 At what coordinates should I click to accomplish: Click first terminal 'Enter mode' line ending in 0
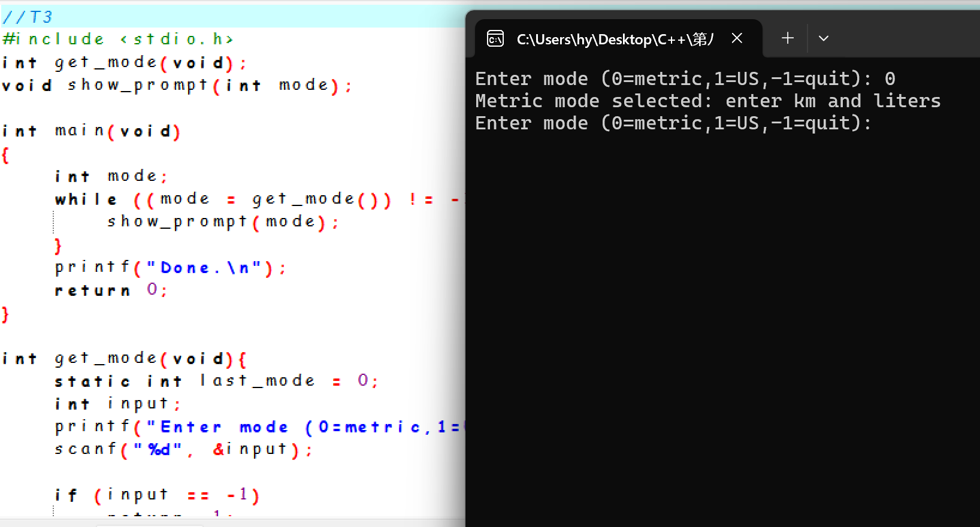click(685, 78)
